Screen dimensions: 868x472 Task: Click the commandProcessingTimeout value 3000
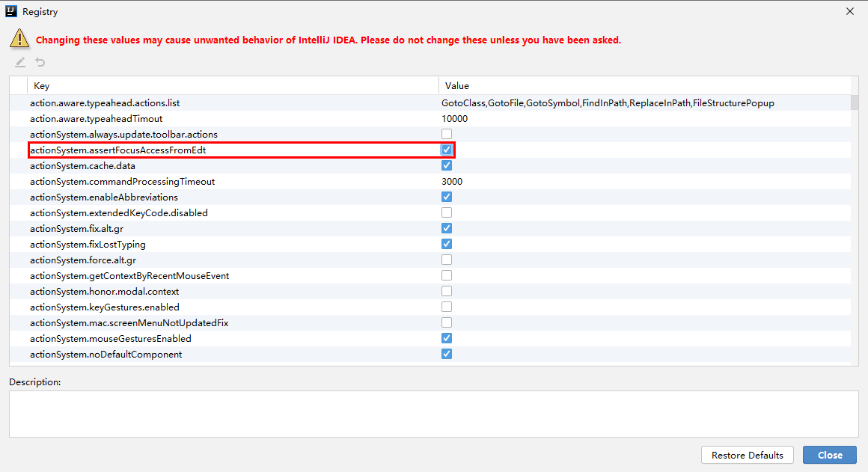click(x=452, y=182)
